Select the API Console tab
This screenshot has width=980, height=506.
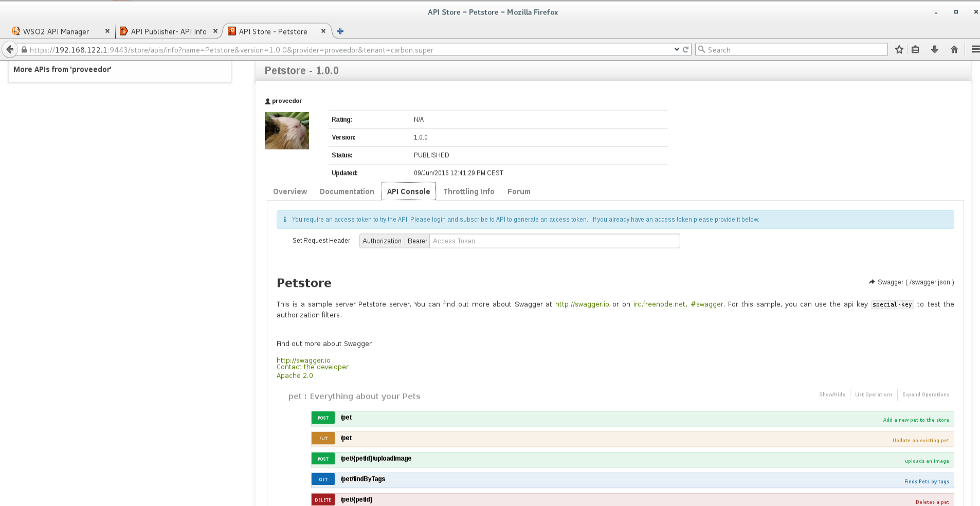(x=409, y=191)
